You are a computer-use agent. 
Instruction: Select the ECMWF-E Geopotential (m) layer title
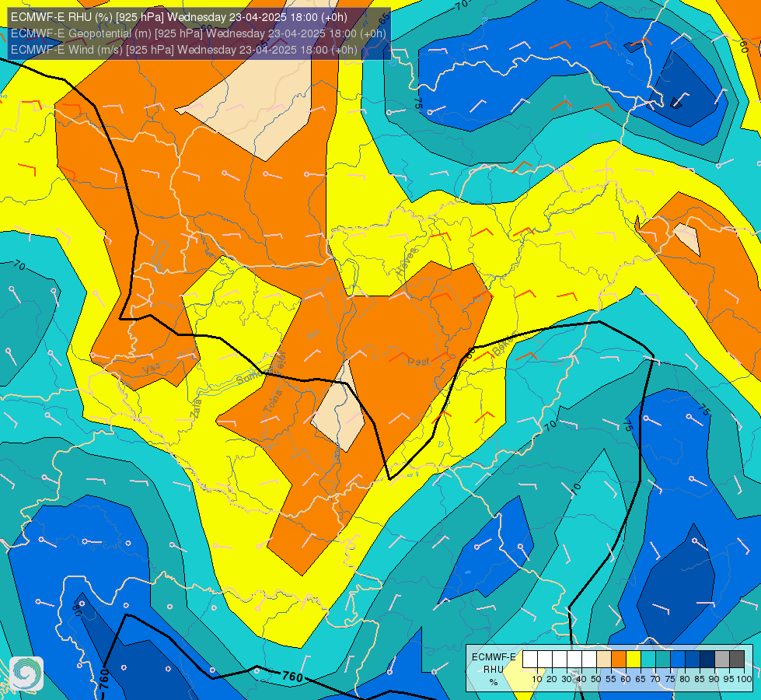(x=198, y=33)
